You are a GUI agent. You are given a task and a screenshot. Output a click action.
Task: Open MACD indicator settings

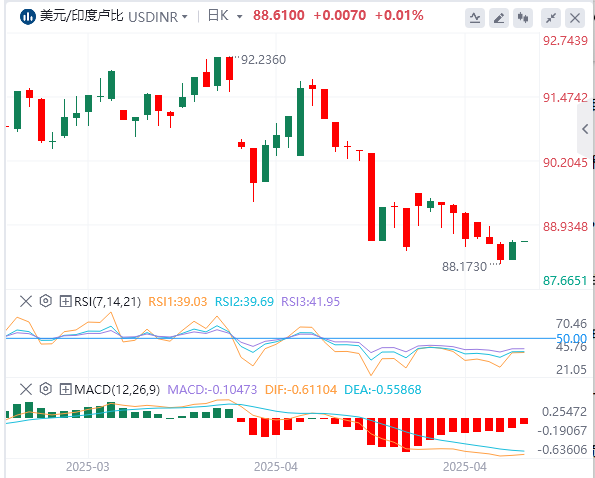click(x=46, y=389)
